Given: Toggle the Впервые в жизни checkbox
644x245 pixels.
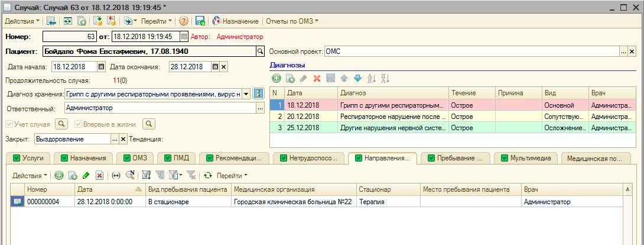Looking at the screenshot, I should tap(79, 124).
